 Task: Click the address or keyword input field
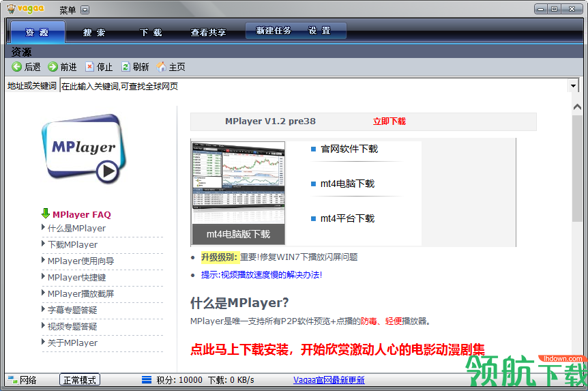tap(314, 86)
